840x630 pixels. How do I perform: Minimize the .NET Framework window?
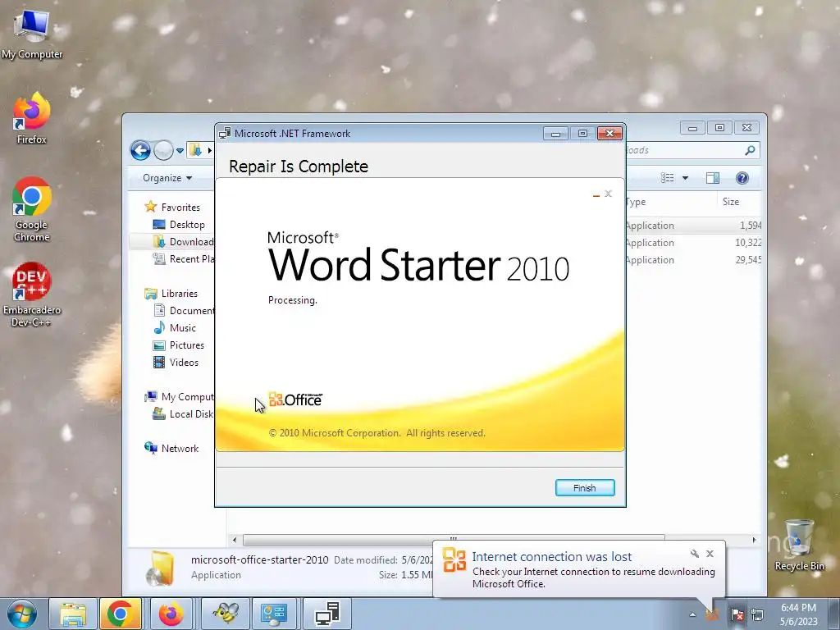tap(555, 134)
